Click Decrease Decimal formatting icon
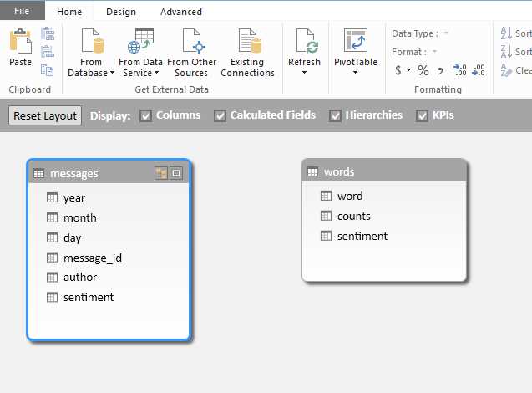The image size is (532, 393). click(x=478, y=70)
